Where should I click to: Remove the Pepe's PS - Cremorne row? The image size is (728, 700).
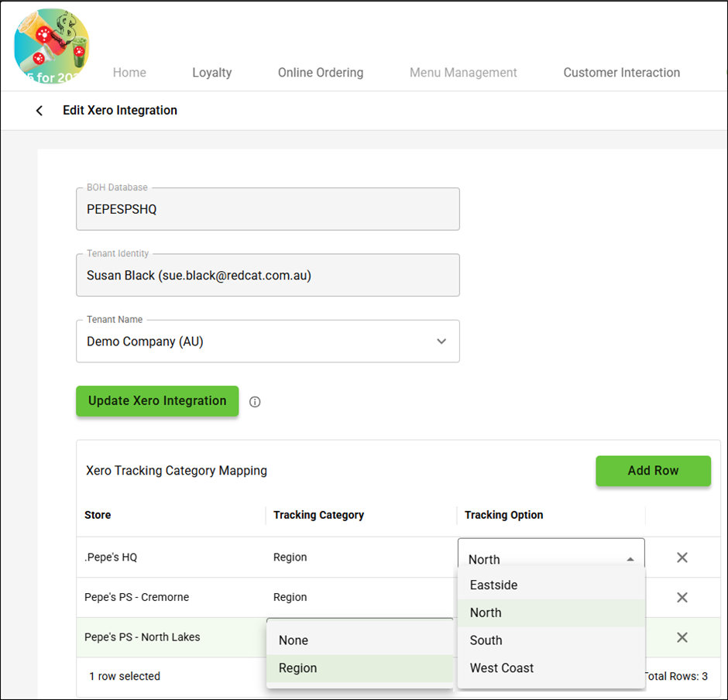[x=682, y=597]
